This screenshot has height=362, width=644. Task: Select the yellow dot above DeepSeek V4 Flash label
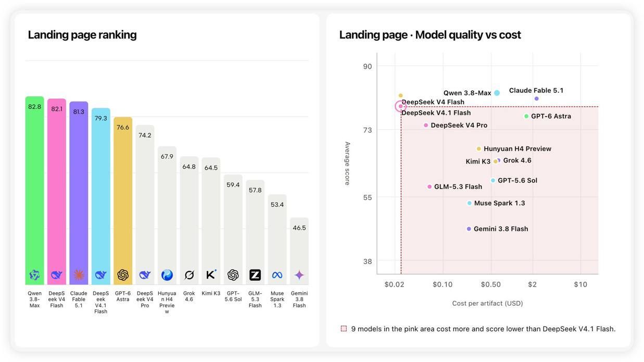point(400,96)
